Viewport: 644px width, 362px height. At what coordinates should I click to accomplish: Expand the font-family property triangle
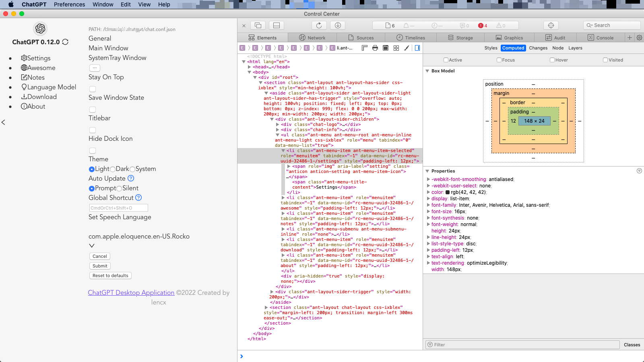tap(428, 205)
